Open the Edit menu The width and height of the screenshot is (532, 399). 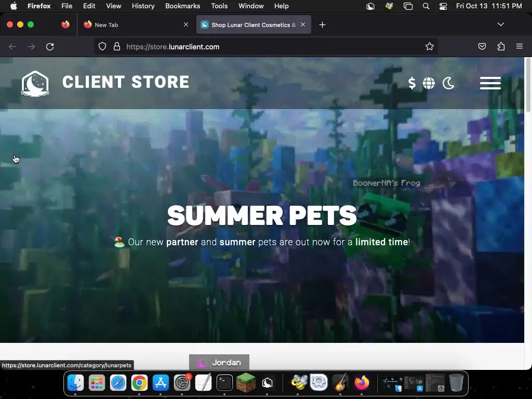tap(89, 6)
